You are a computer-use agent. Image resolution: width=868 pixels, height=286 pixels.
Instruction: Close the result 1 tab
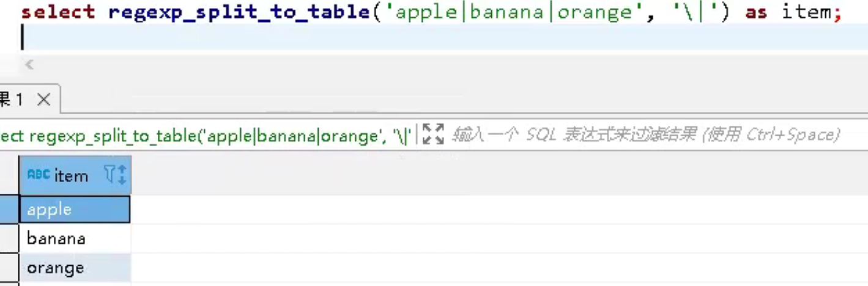tap(43, 100)
